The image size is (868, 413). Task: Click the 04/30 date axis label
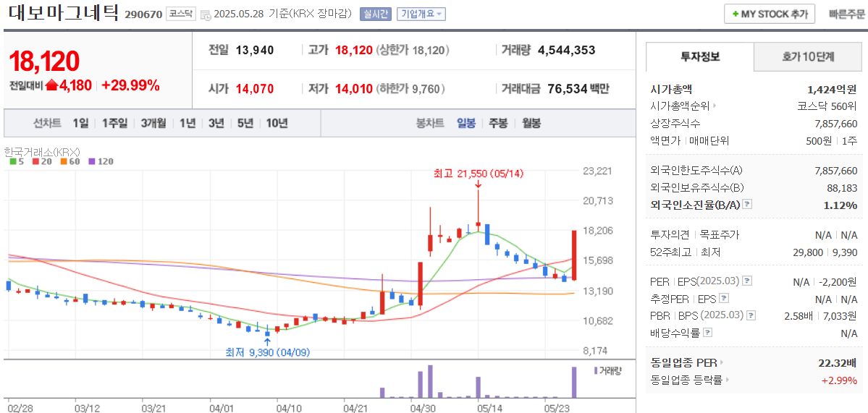tap(422, 408)
